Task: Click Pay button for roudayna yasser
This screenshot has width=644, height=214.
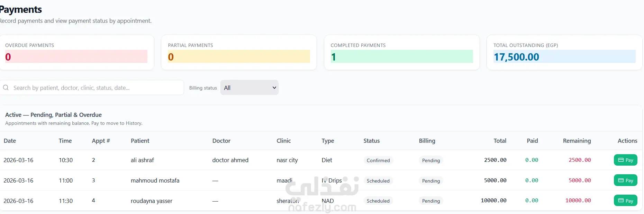Action: (x=625, y=201)
